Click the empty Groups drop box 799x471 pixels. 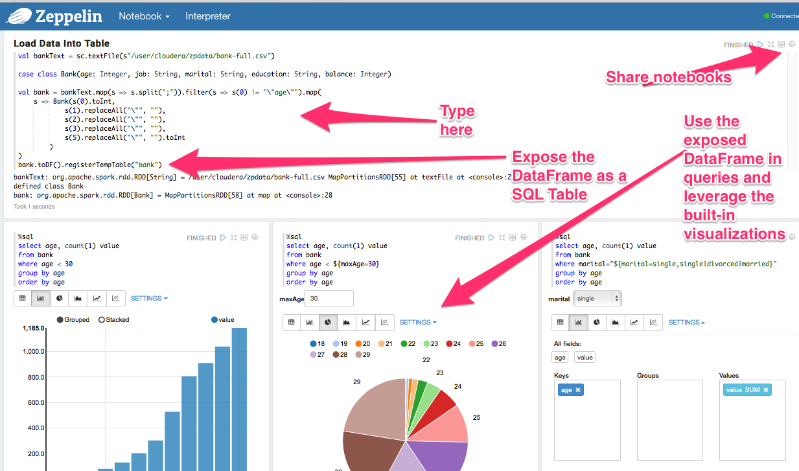[670, 420]
